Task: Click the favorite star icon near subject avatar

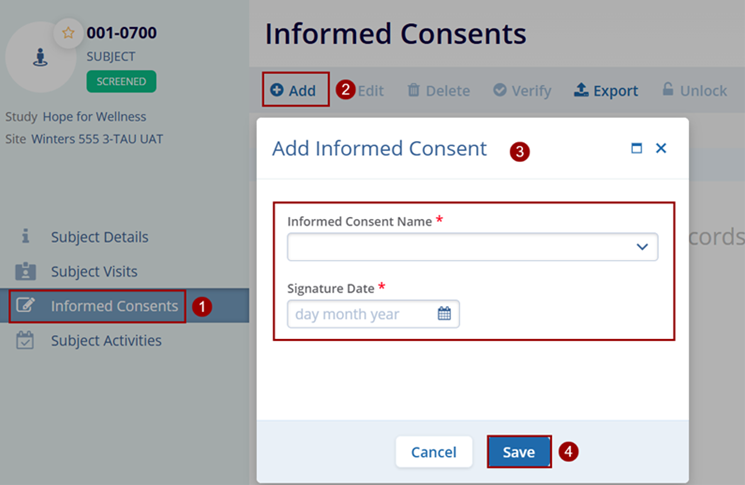Action: [x=68, y=33]
